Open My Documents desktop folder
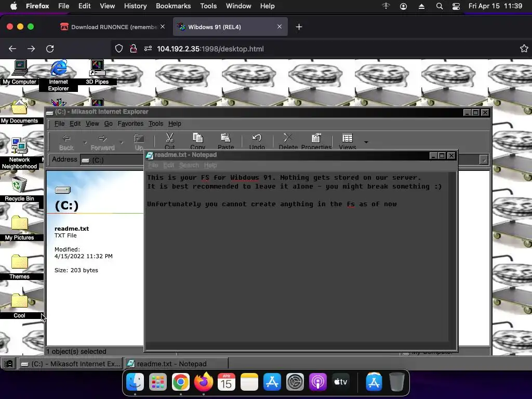 point(19,112)
